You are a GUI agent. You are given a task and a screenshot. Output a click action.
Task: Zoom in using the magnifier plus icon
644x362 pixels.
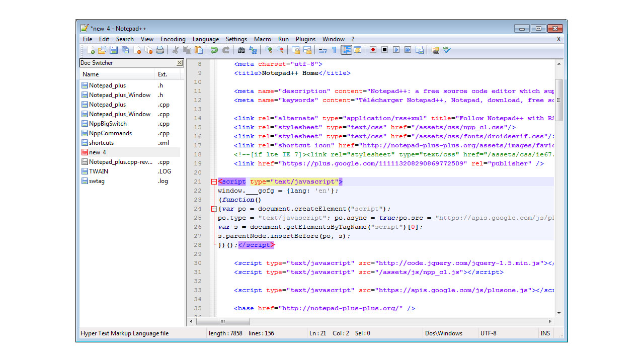point(269,50)
